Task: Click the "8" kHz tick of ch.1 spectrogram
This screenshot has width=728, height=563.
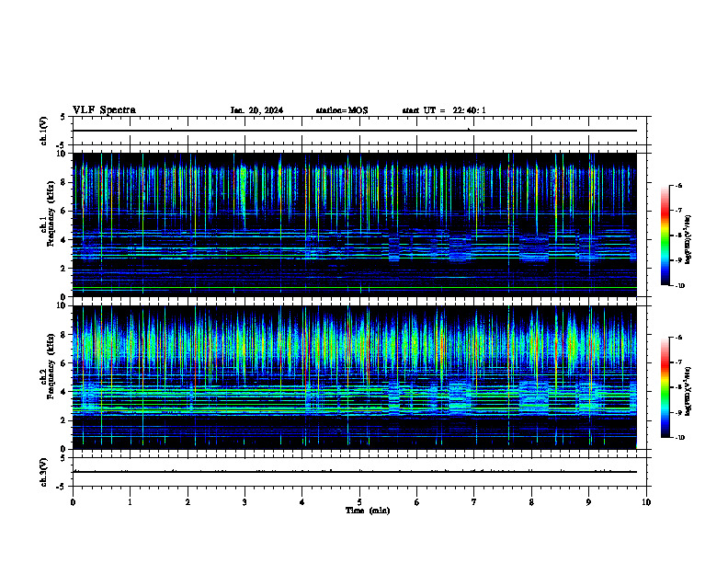Action: 64,182
